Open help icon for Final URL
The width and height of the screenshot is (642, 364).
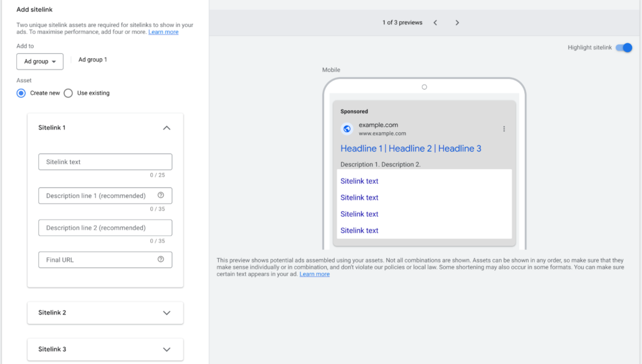coord(161,259)
